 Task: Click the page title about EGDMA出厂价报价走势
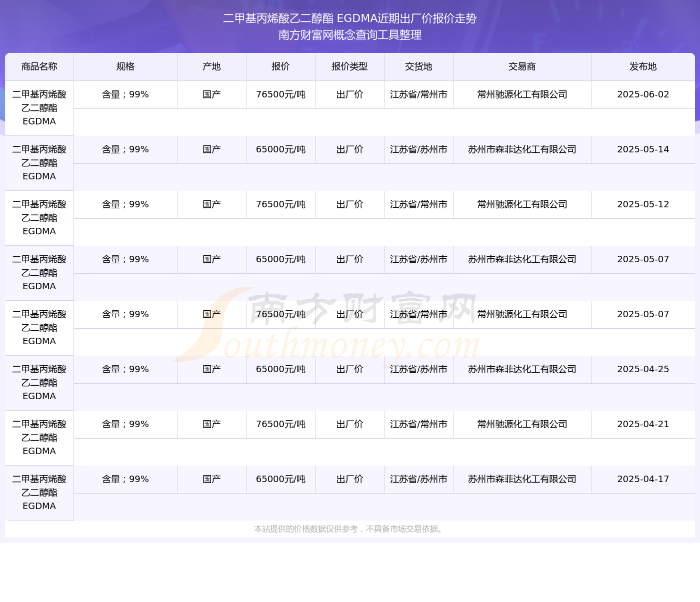tap(350, 18)
